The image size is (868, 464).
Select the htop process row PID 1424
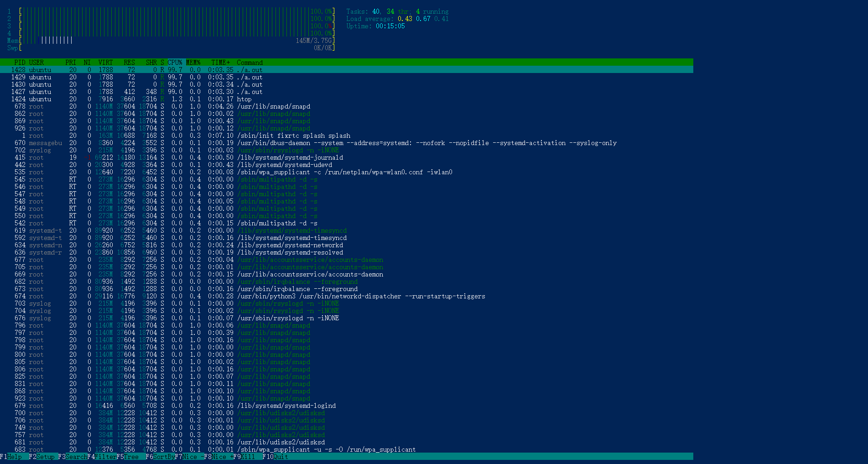(x=347, y=99)
